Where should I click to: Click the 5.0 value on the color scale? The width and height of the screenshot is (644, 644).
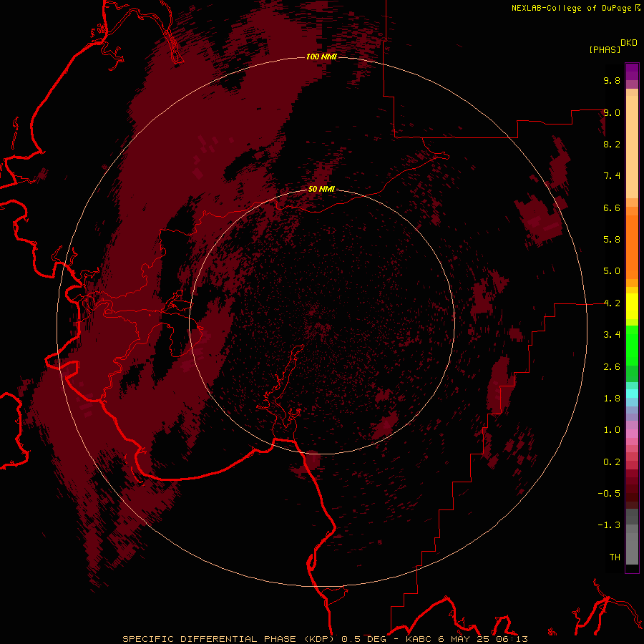[x=612, y=271]
